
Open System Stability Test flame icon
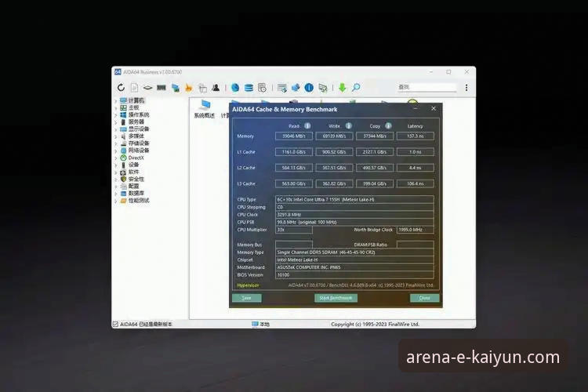click(189, 88)
